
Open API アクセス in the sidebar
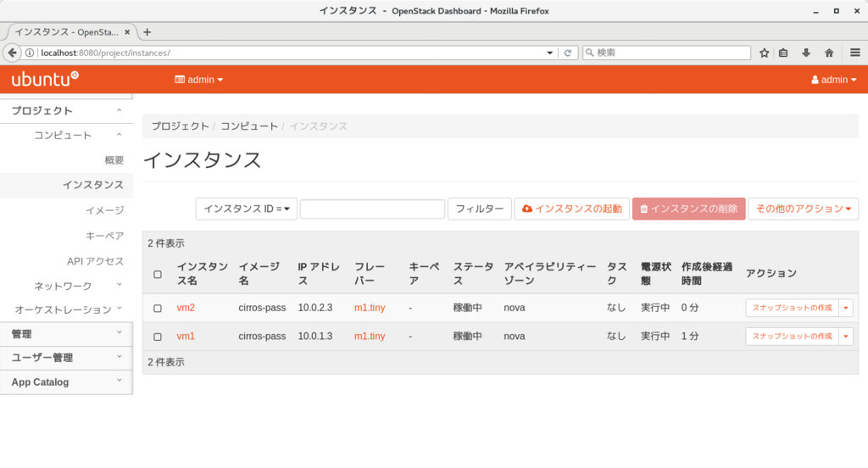point(95,261)
